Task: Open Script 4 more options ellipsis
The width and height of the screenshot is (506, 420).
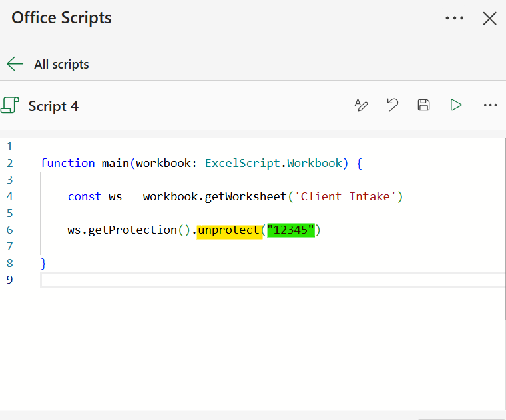Action: click(490, 105)
